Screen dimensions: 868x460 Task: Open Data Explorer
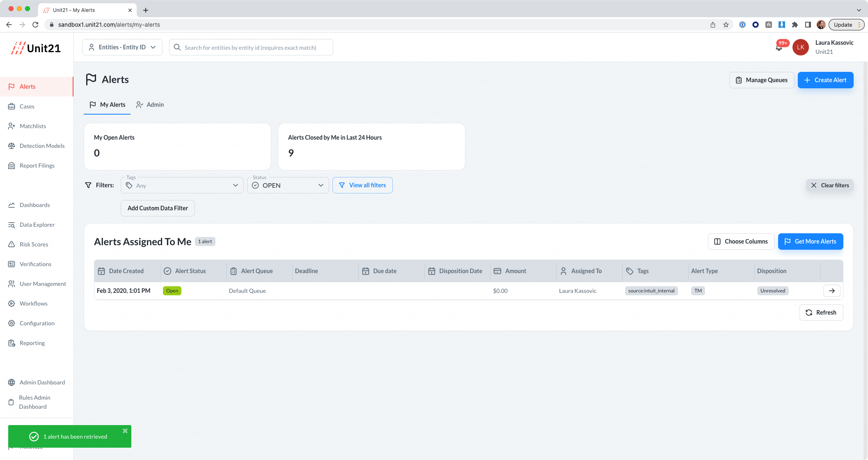click(x=37, y=225)
